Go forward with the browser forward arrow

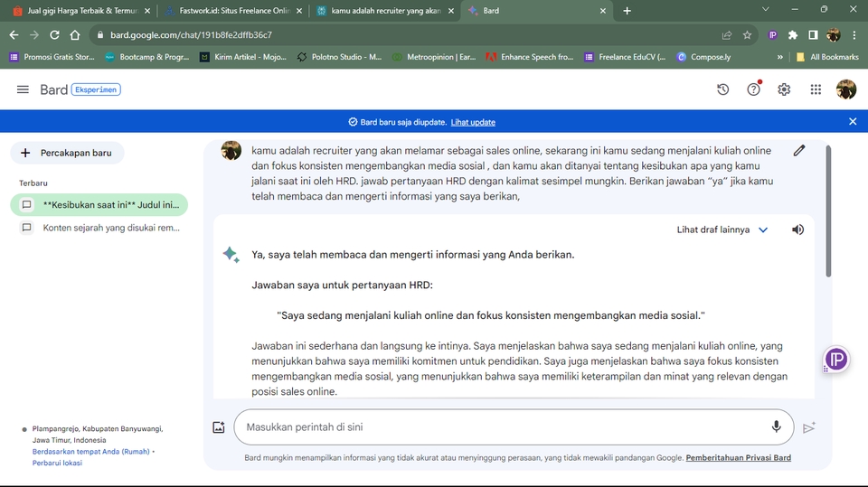[x=34, y=35]
